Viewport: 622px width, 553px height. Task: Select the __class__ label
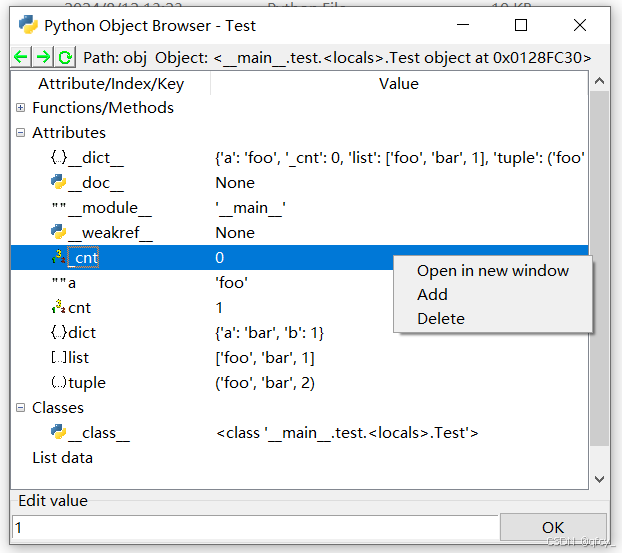coord(99,433)
